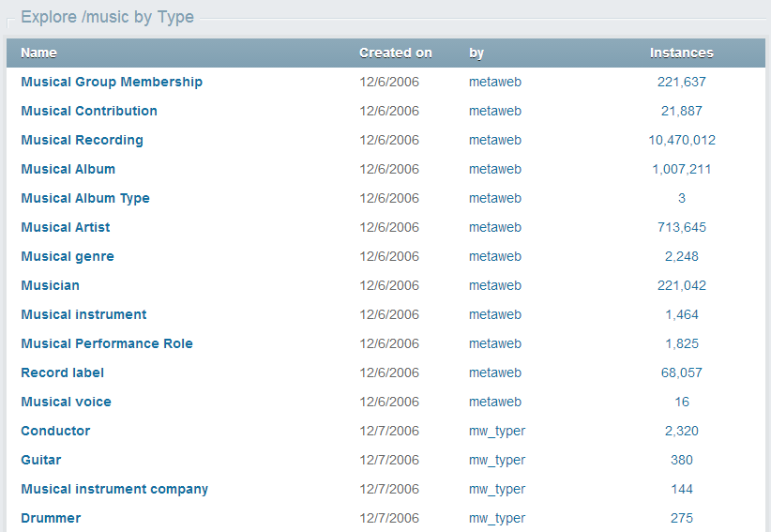The image size is (771, 532).
Task: Open the Musical Group Membership type
Action: [x=112, y=82]
